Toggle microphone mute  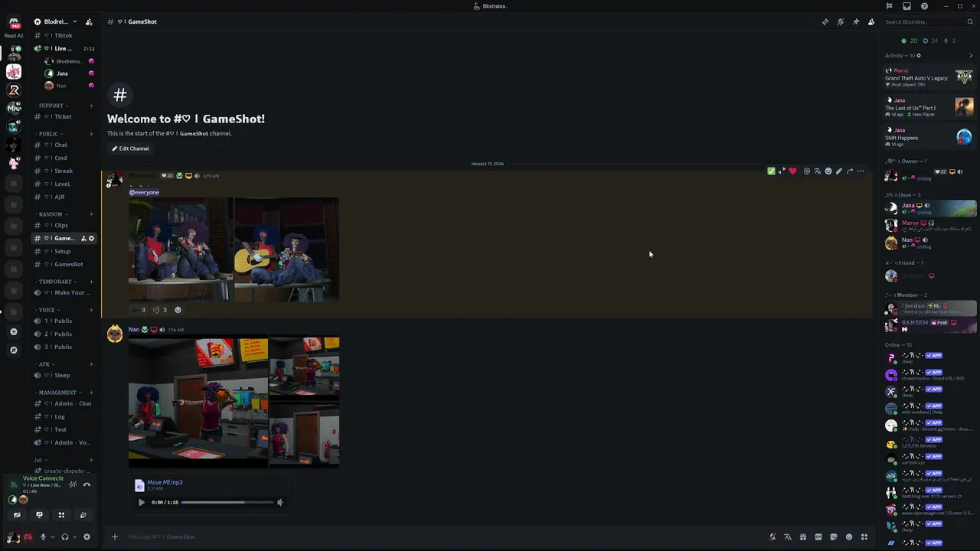click(43, 537)
